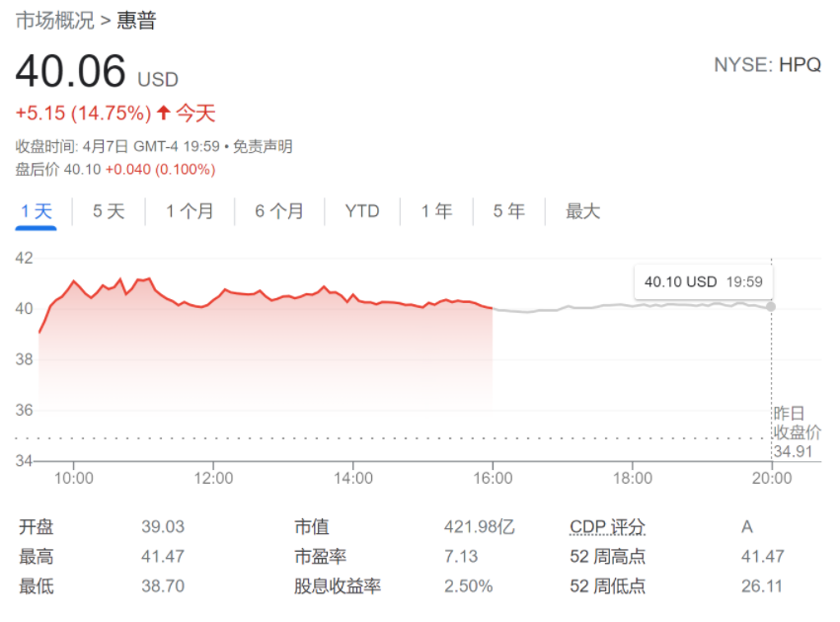
Task: Switch to the 5 天 chart tab
Action: [x=109, y=211]
